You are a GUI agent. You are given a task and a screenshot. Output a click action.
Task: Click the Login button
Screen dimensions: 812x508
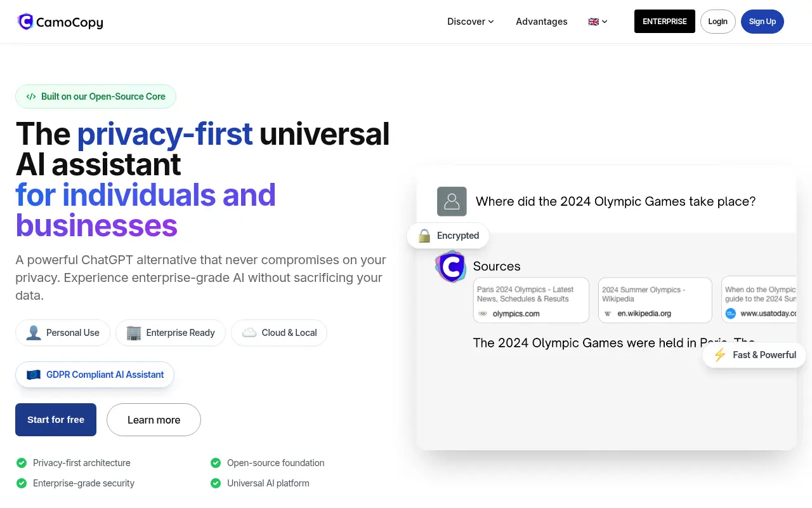click(718, 22)
